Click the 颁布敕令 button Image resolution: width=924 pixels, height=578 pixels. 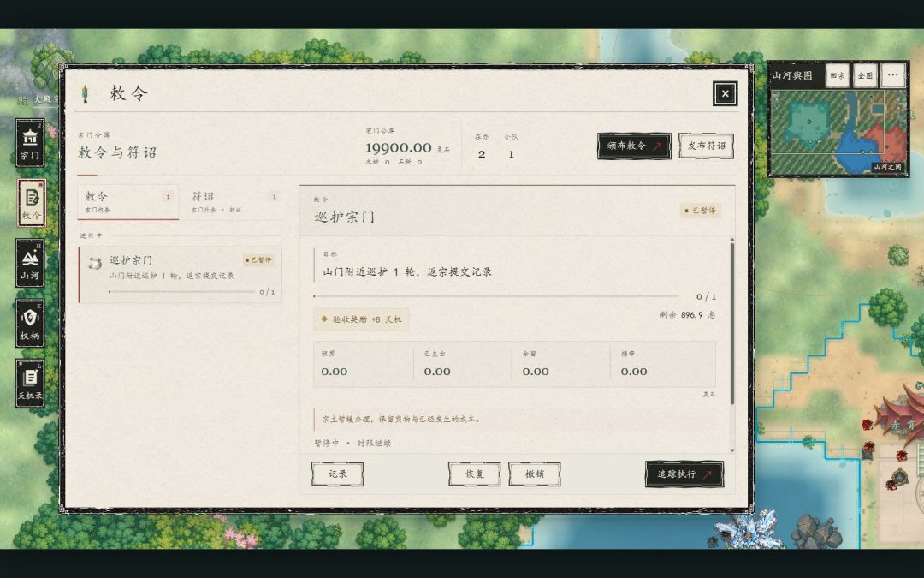click(x=634, y=146)
